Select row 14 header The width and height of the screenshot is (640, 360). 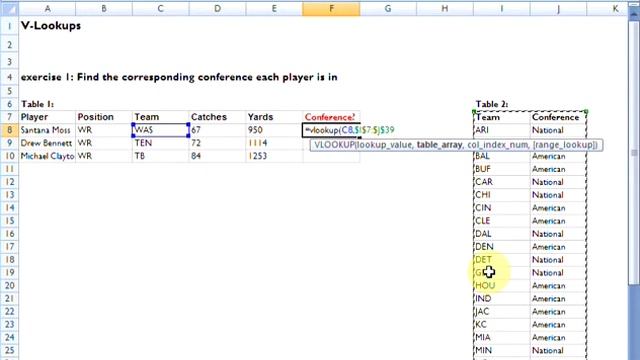9,208
